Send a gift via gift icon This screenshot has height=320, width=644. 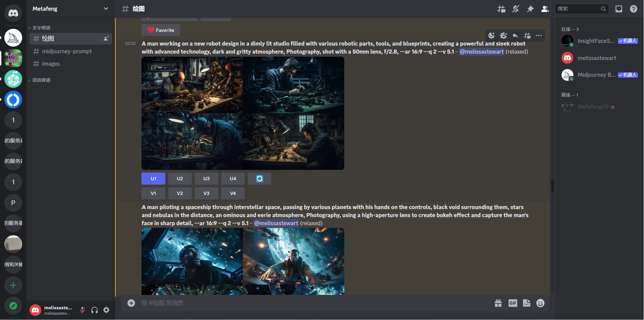[498, 303]
